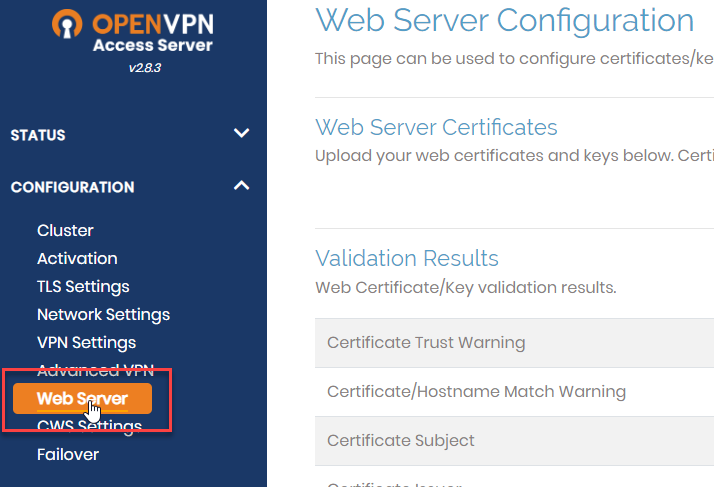Select the CONFIGURATION menu heading

(72, 187)
